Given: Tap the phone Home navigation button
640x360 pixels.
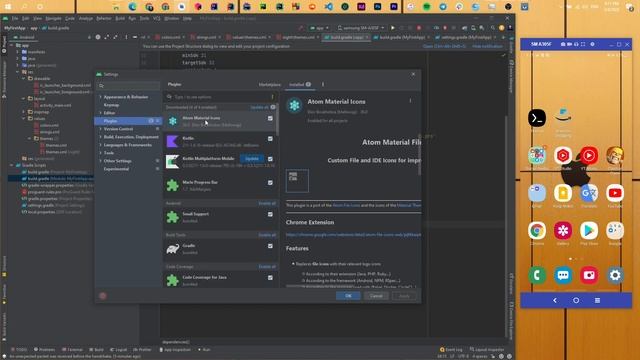Looking at the screenshot, I should [576, 300].
